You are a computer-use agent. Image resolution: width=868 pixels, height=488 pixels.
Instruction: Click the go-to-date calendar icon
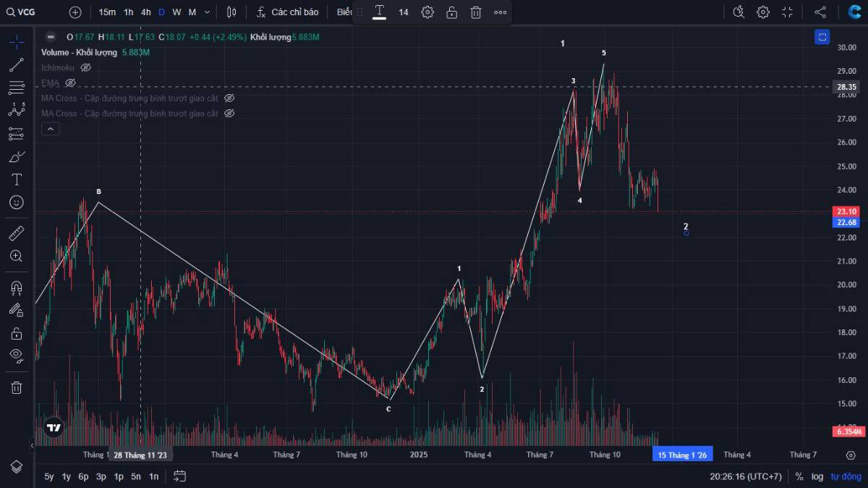click(x=180, y=476)
